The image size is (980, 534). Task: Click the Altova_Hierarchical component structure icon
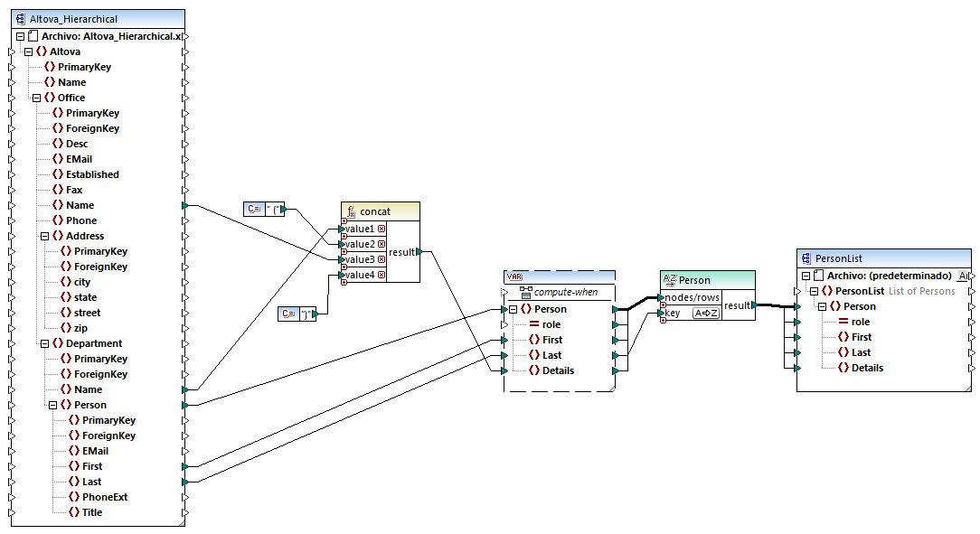click(x=20, y=19)
